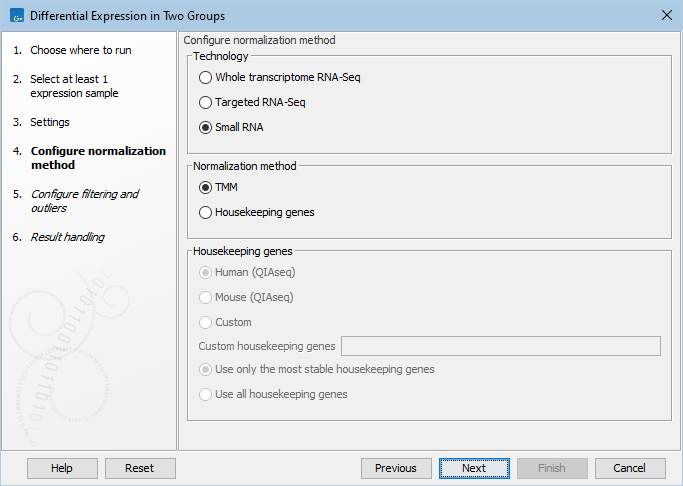Choose Targeted RNA-Seq option
This screenshot has width=683, height=486.
pos(206,102)
